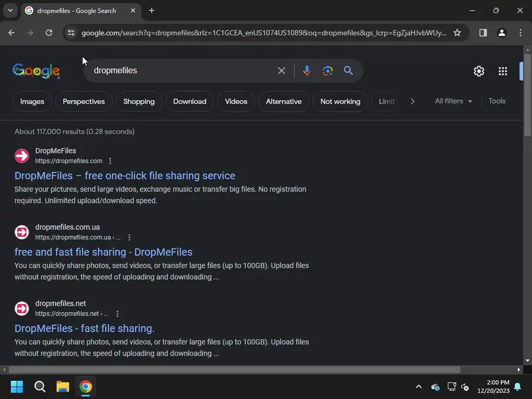
Task: Select the Shopping filter chip
Action: 139,101
